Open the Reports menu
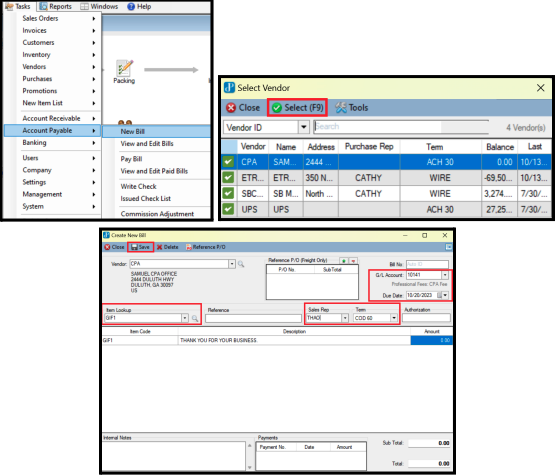Viewport: 555px width, 476px height. click(55, 6)
